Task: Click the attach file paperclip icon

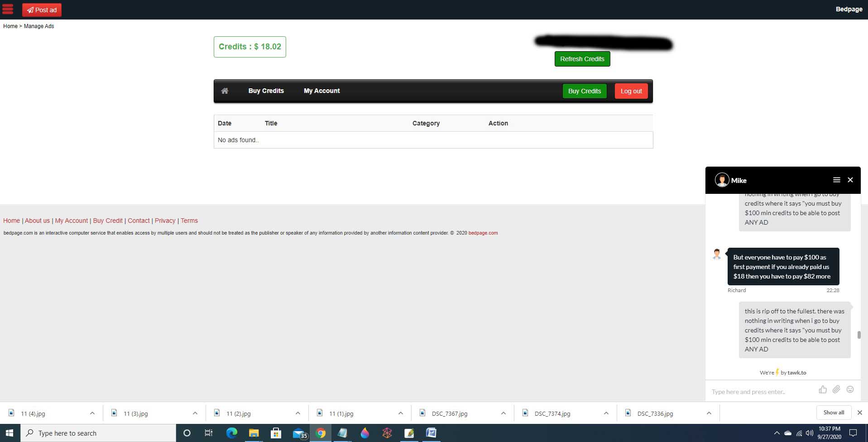Action: click(x=836, y=389)
